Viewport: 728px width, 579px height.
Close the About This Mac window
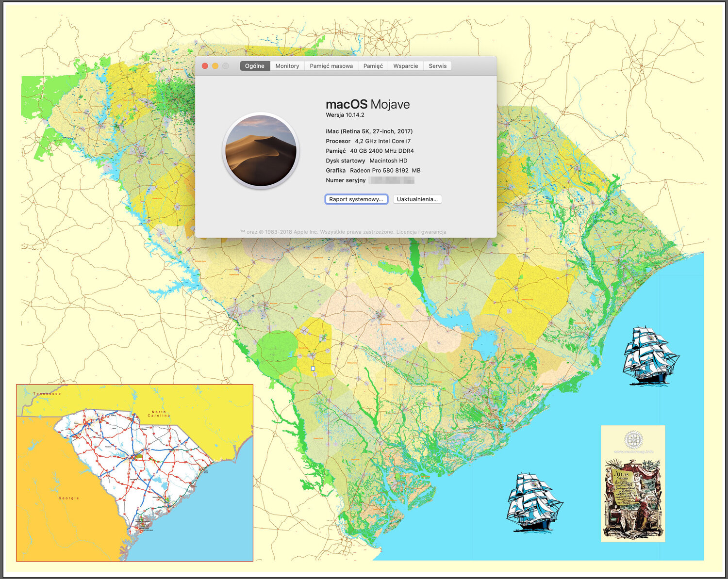[205, 66]
